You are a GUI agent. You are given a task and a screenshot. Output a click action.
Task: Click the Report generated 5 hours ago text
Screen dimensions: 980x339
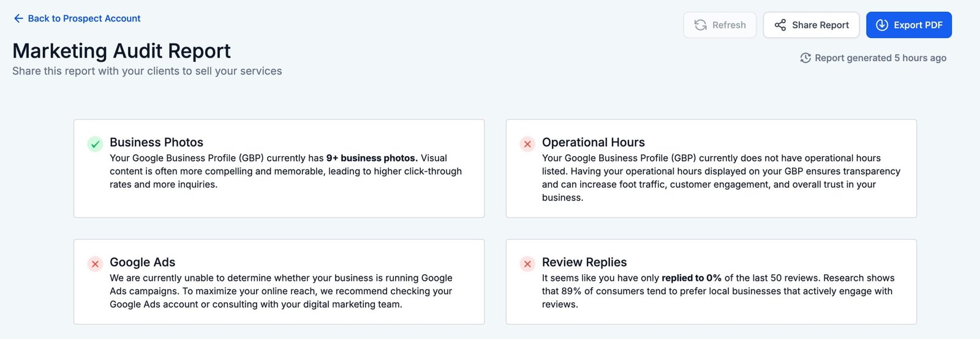pyautogui.click(x=880, y=58)
